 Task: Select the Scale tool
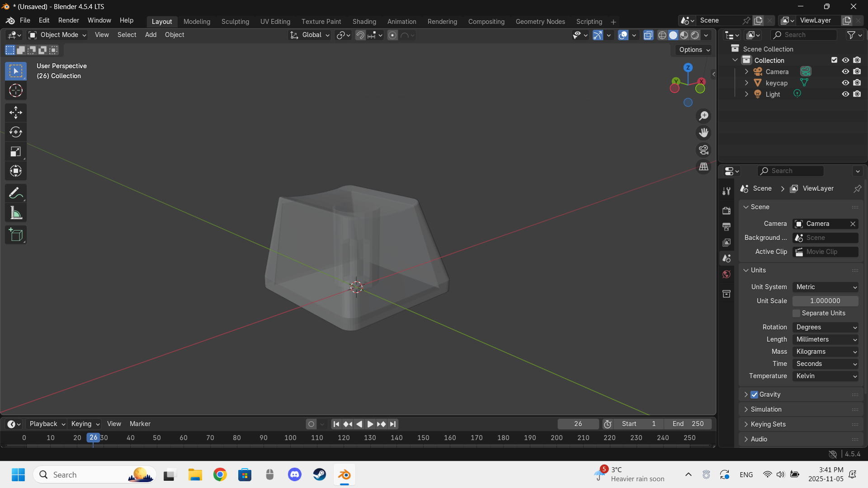(16, 152)
